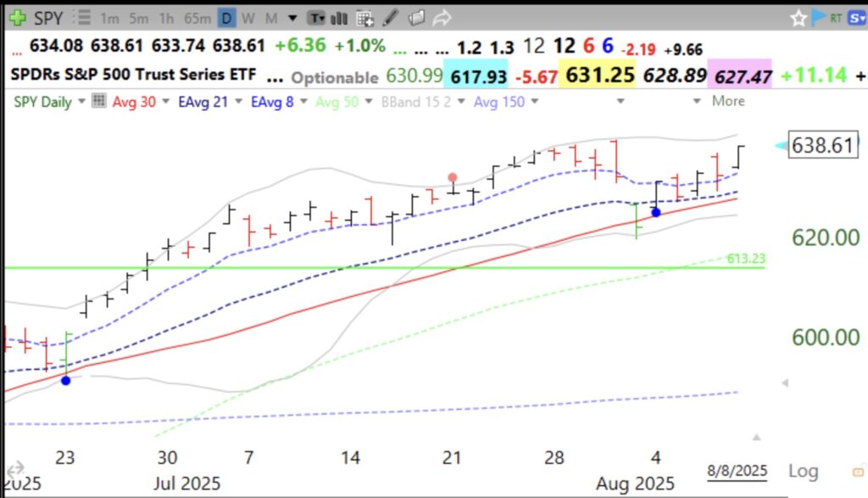The height and width of the screenshot is (498, 868).
Task: Click the RT real-time indicator
Action: point(835,19)
